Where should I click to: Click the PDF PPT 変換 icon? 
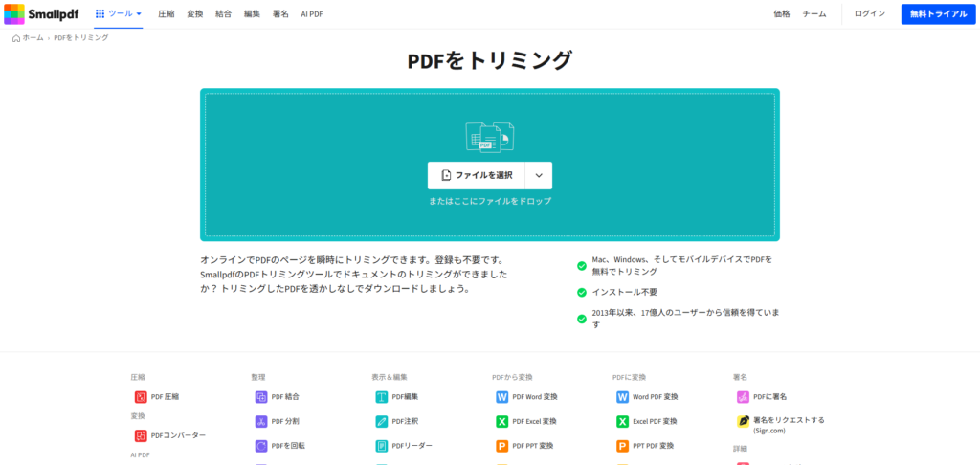502,446
